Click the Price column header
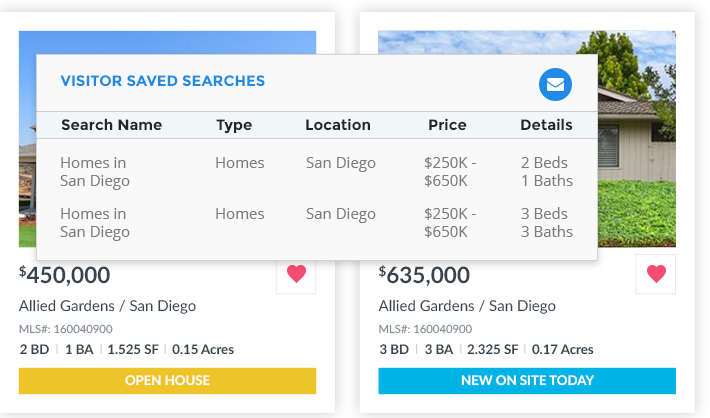 (x=447, y=125)
